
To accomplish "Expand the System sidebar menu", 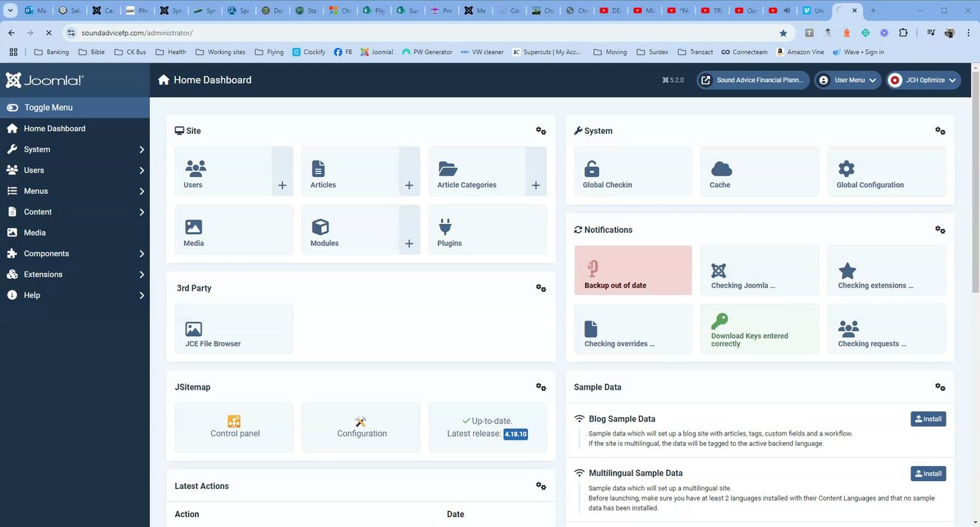I will tap(75, 149).
